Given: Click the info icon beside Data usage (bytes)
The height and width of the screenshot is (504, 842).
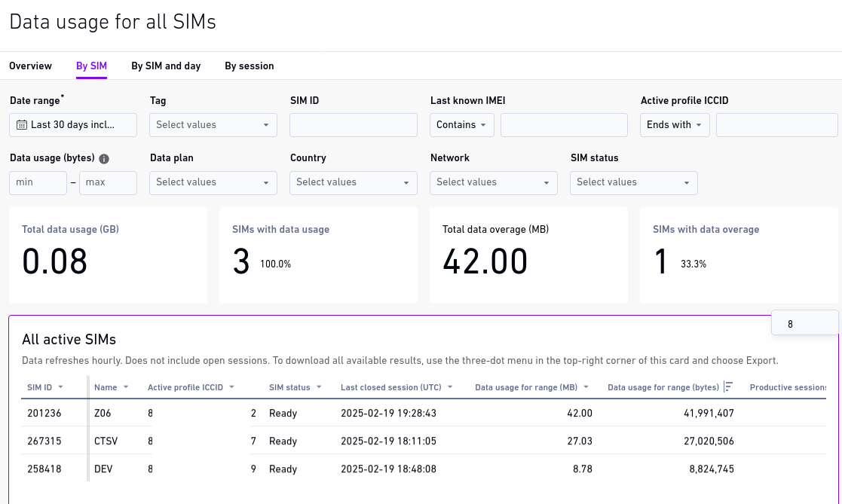Looking at the screenshot, I should (x=104, y=159).
